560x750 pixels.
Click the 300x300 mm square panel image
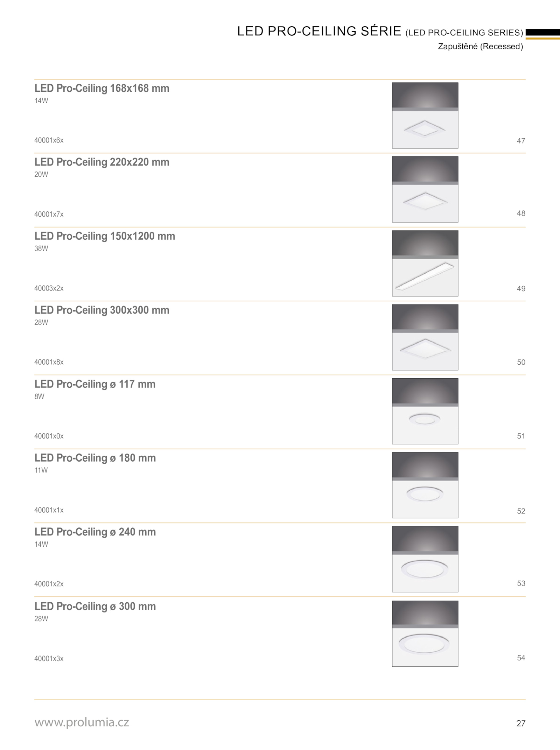425,337
